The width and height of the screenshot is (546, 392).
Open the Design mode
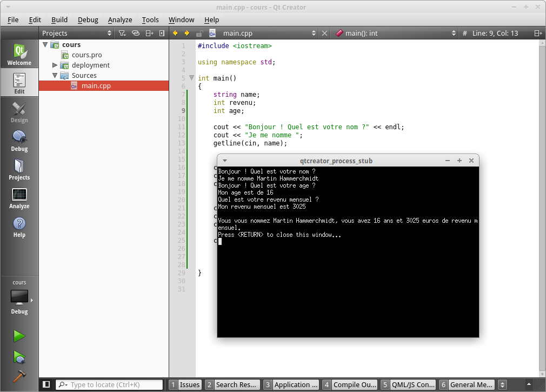point(19,111)
